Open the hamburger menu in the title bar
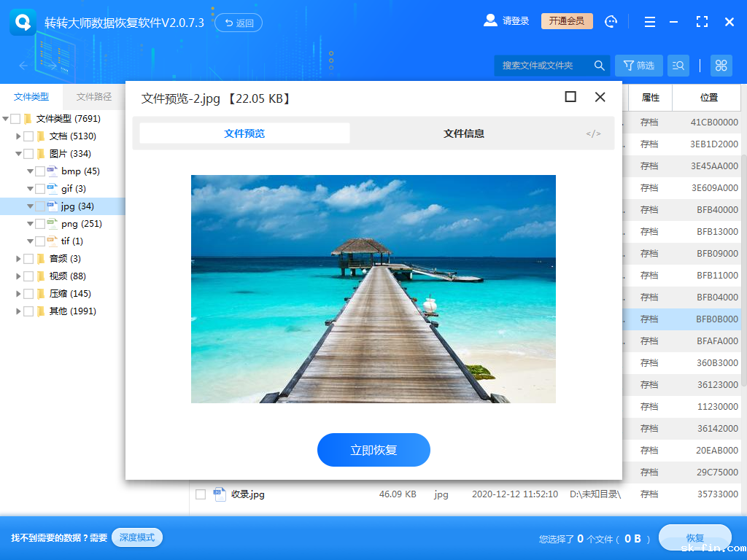The width and height of the screenshot is (747, 560). 649,21
